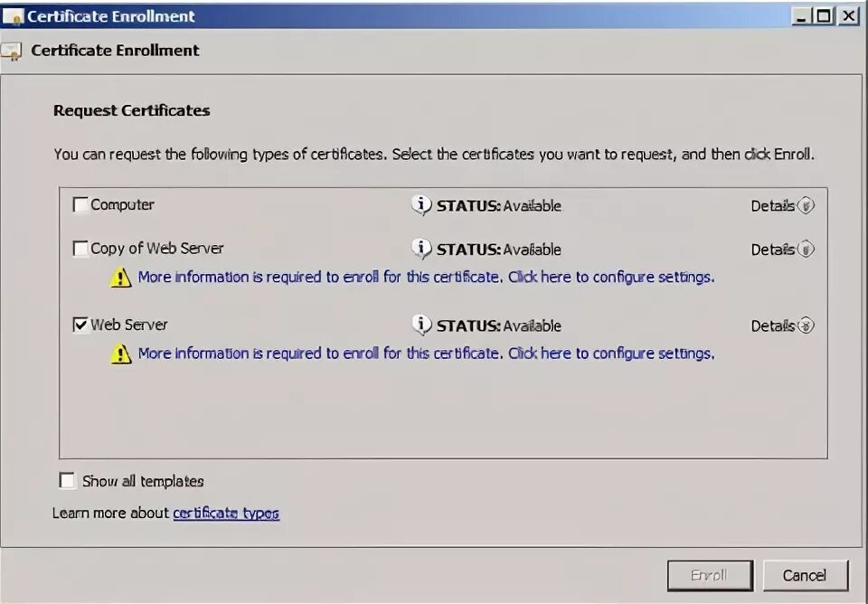
Task: Click STATUS: Available text for Copy of Web Server
Action: pos(499,250)
